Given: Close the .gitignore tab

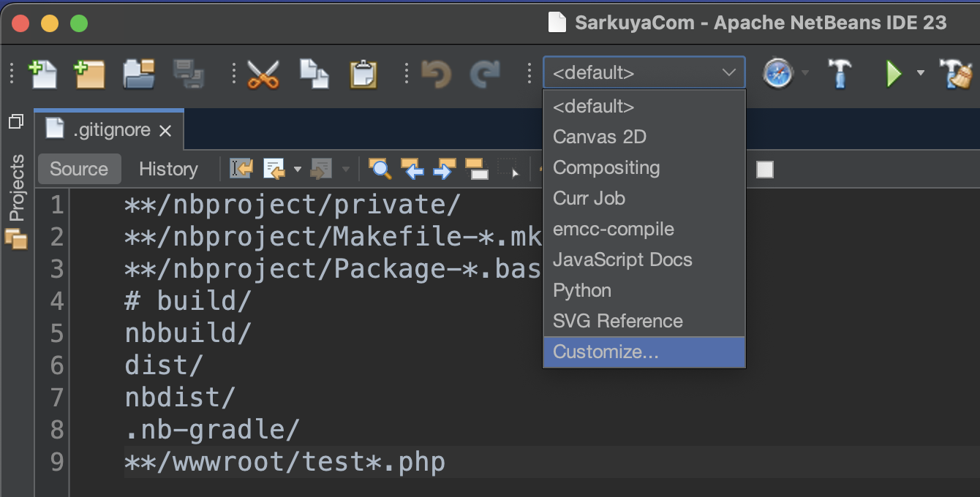Looking at the screenshot, I should coord(166,131).
